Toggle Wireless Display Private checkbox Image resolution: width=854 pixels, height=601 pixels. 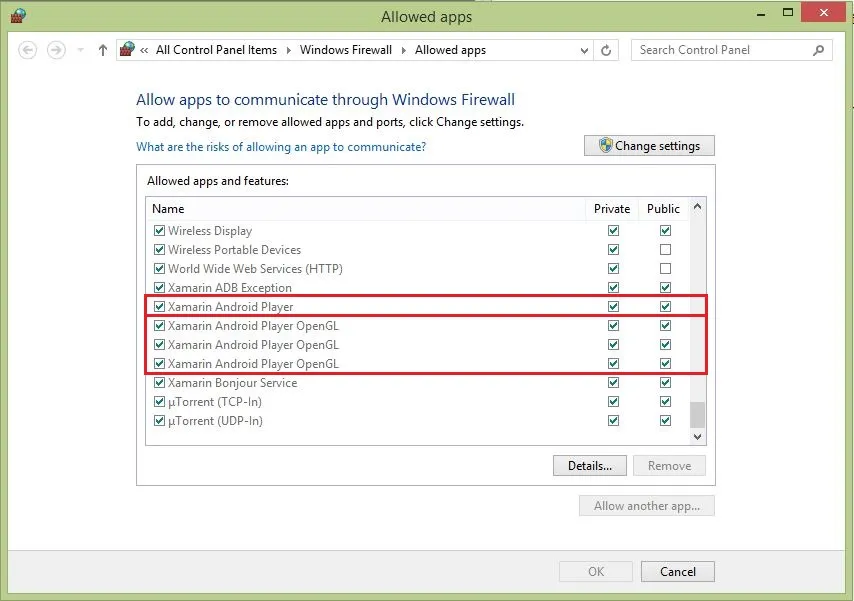613,230
